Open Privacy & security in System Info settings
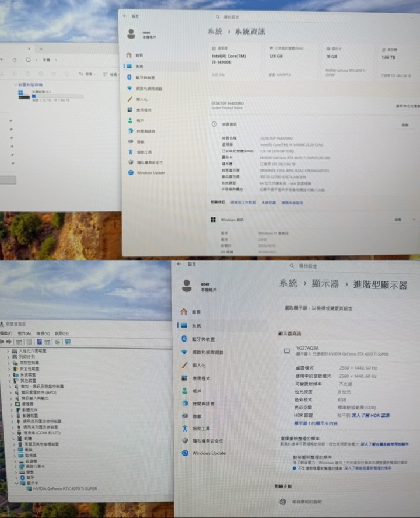 coord(145,162)
